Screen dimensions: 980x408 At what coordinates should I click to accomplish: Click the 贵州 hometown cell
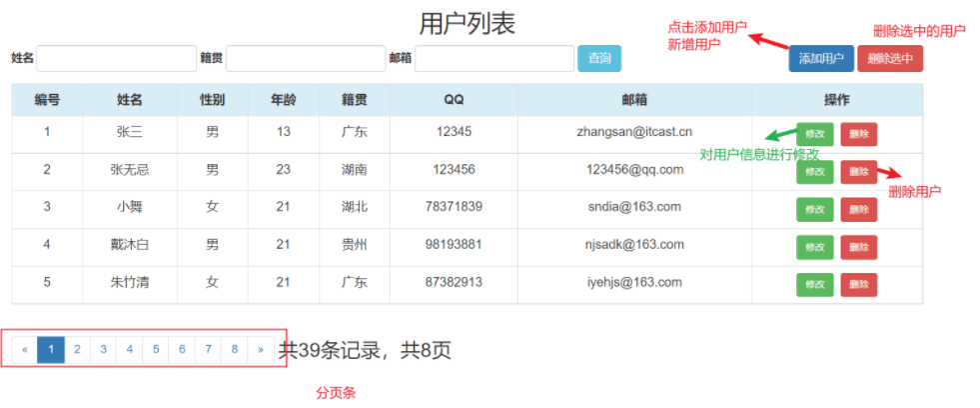(x=355, y=245)
